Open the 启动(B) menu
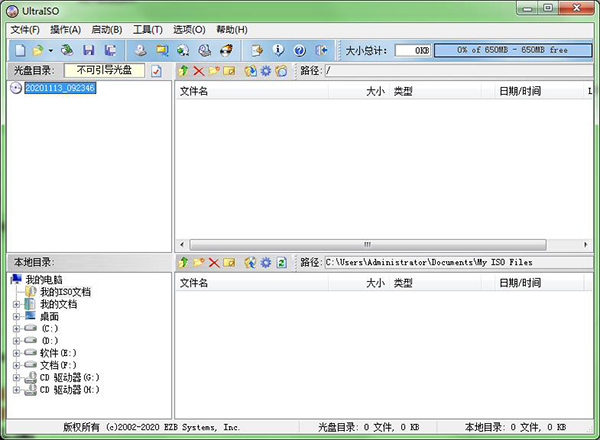Viewport: 600px width, 440px height. tap(107, 30)
